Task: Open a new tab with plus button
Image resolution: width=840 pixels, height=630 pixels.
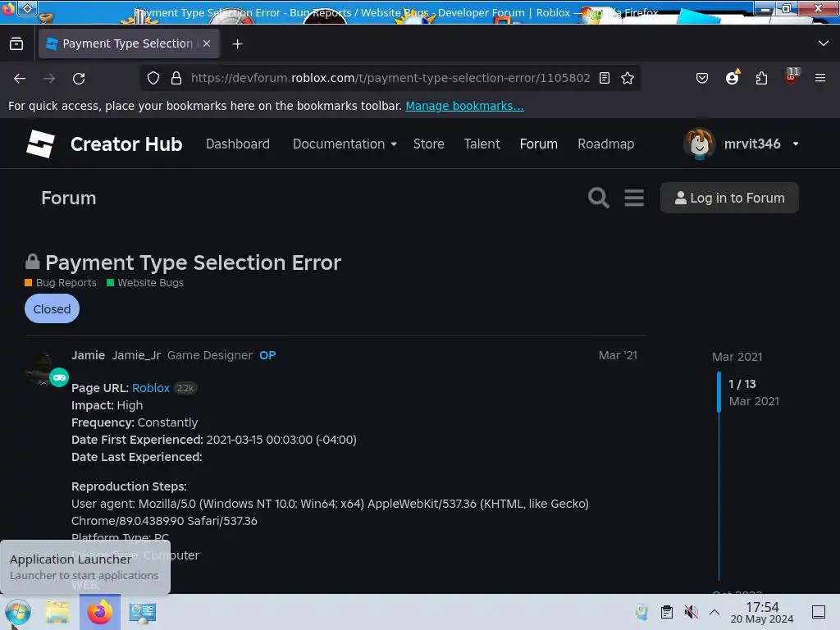Action: pyautogui.click(x=237, y=44)
